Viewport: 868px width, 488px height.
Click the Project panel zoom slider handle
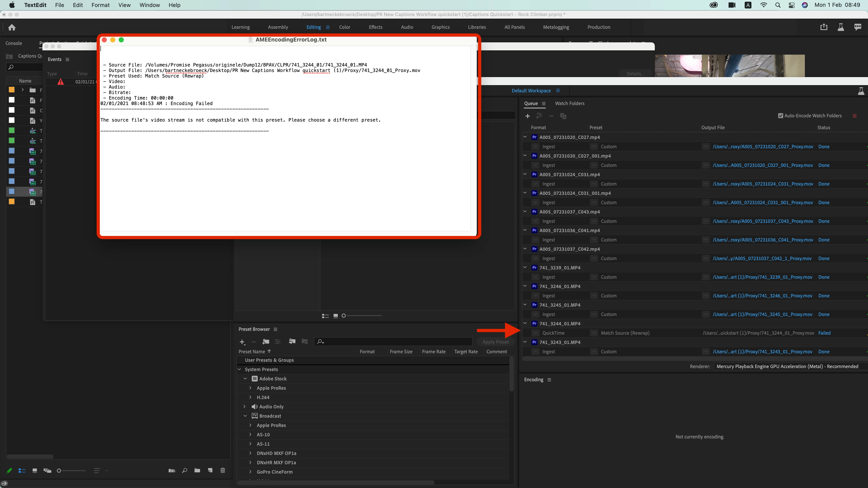click(59, 470)
